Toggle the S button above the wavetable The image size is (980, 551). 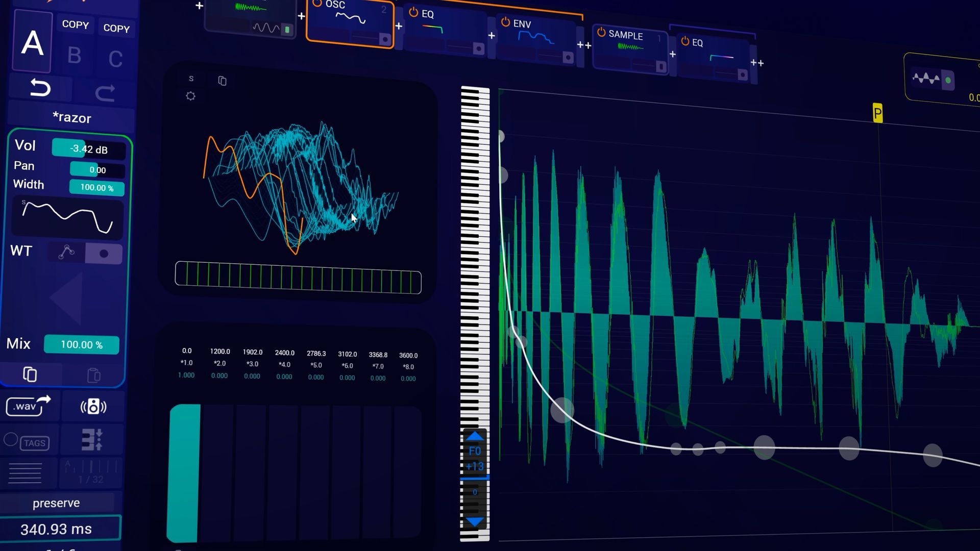coord(191,79)
